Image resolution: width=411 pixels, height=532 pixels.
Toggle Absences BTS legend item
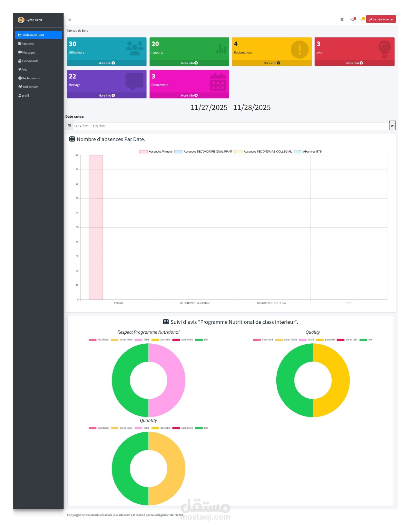[x=308, y=152]
